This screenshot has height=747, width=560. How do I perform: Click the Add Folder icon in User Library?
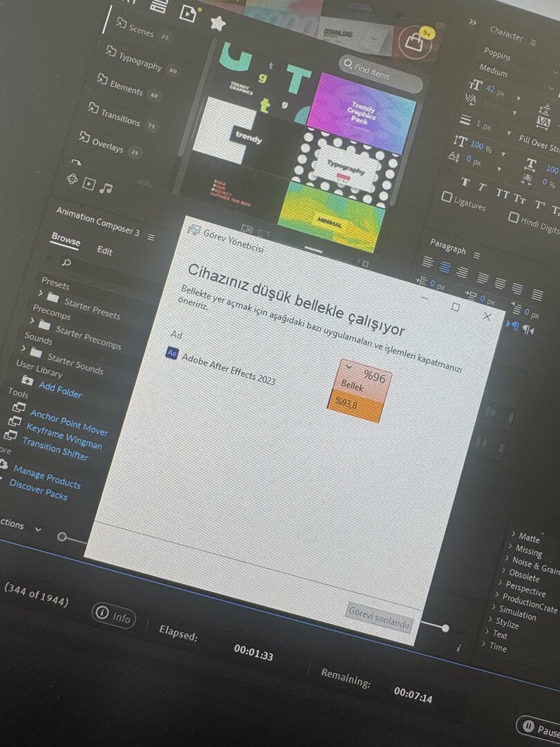click(28, 380)
